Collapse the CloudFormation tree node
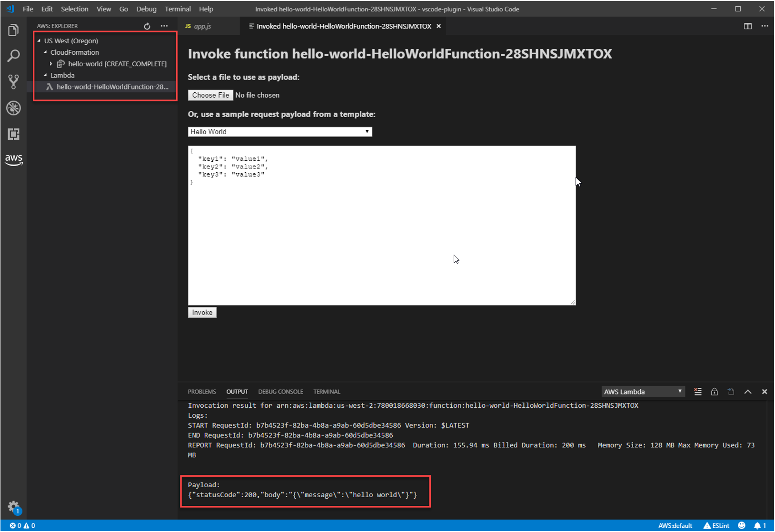This screenshot has height=532, width=775. (45, 52)
